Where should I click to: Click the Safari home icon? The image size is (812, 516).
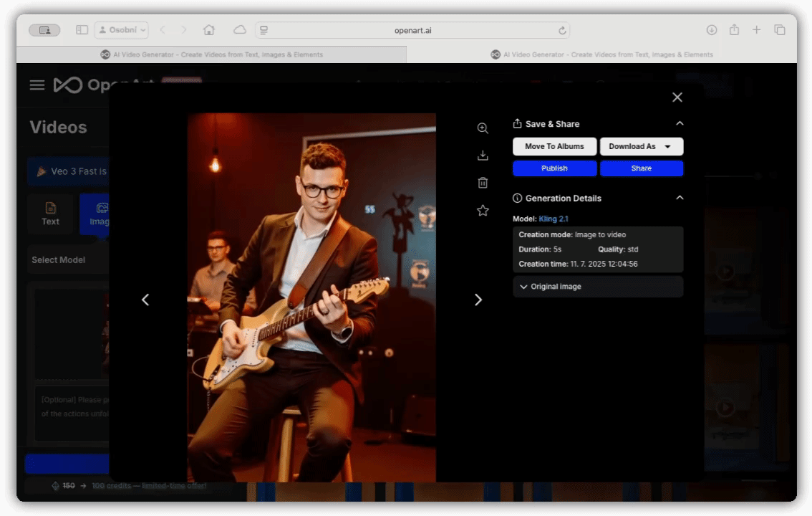point(208,30)
